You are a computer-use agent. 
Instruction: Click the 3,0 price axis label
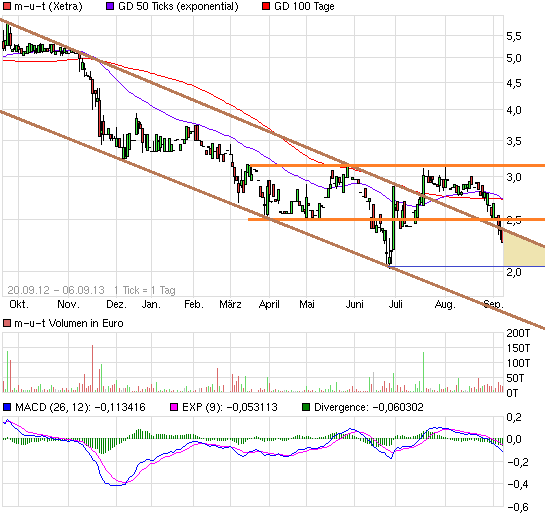pyautogui.click(x=514, y=178)
